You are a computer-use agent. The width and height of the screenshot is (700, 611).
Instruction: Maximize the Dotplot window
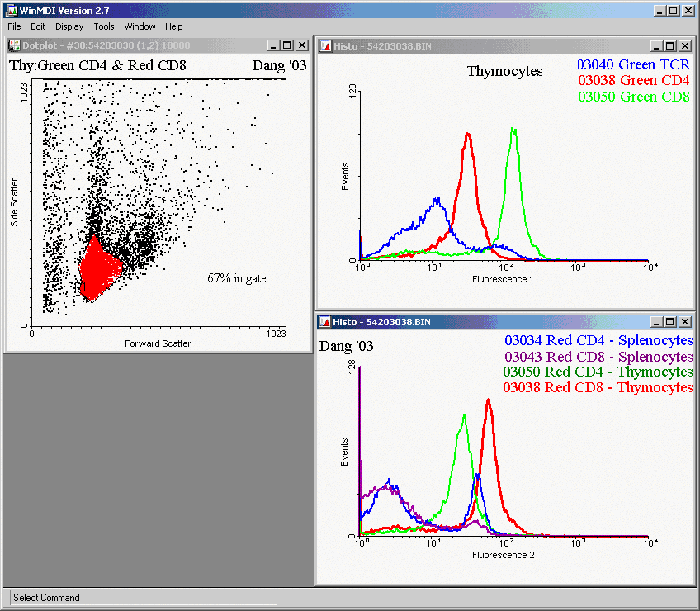286,45
